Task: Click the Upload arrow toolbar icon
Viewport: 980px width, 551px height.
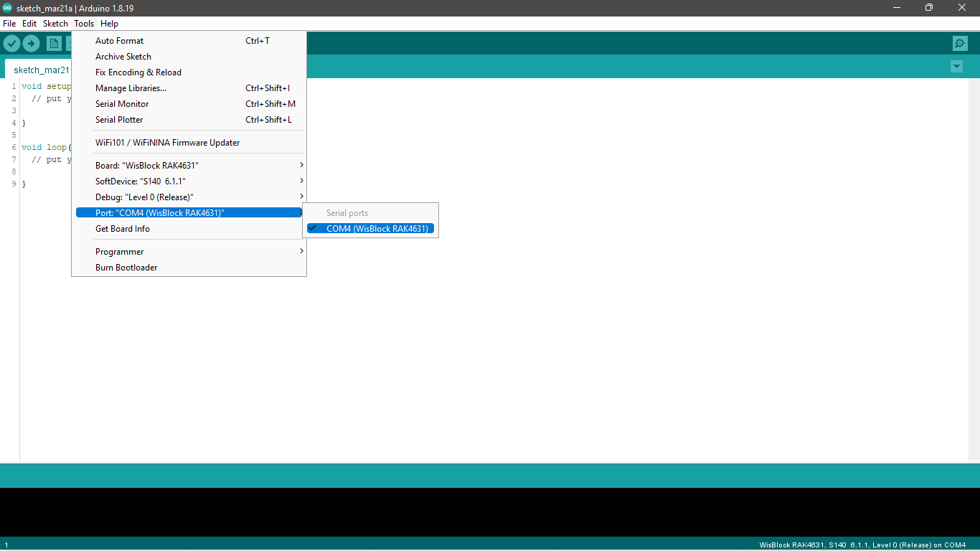Action: [31, 43]
